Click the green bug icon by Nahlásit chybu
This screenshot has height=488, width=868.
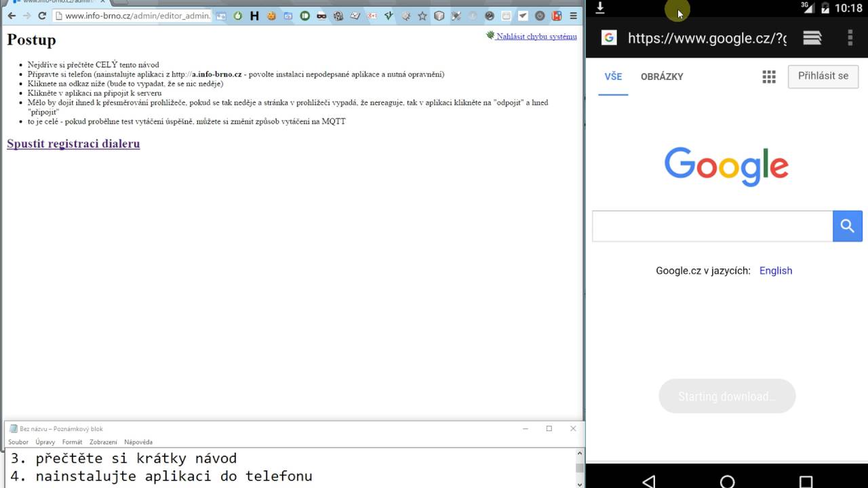coord(490,35)
